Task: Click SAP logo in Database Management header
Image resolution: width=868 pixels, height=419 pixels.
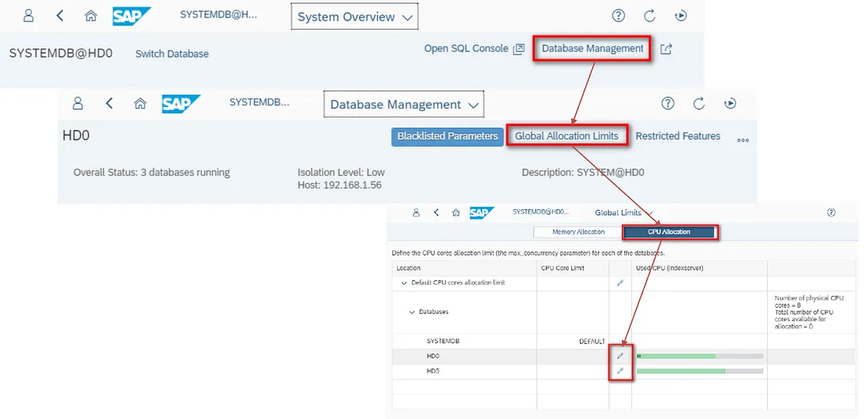Action: coord(181,103)
